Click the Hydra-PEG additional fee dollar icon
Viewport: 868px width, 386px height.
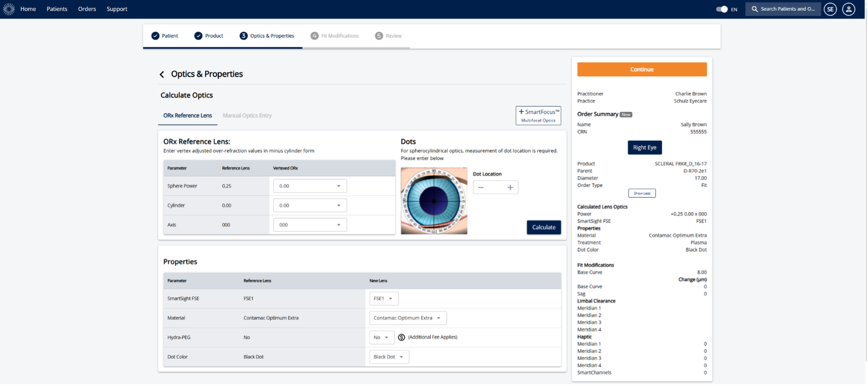click(x=401, y=337)
